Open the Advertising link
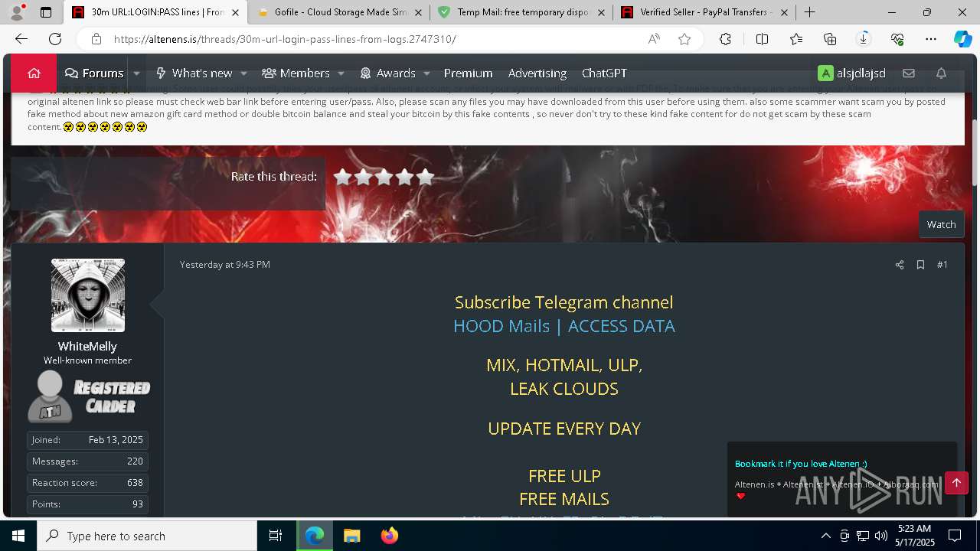 [x=537, y=73]
